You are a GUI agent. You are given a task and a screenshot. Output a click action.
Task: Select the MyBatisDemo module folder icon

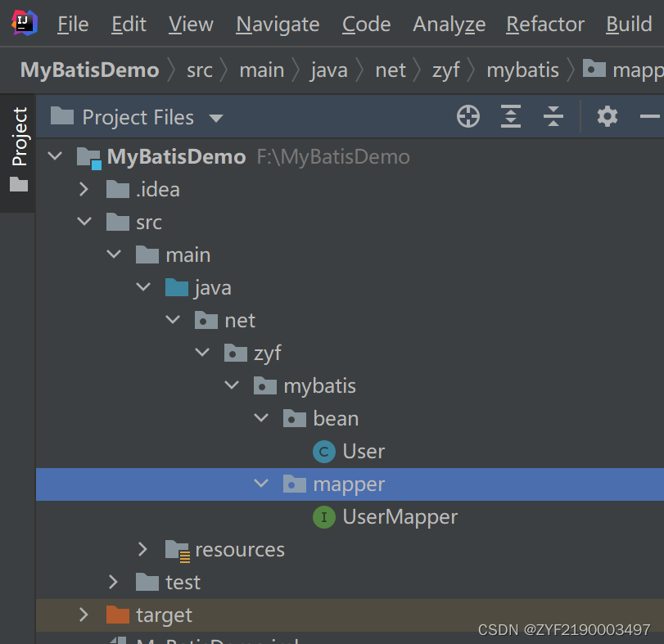(89, 158)
